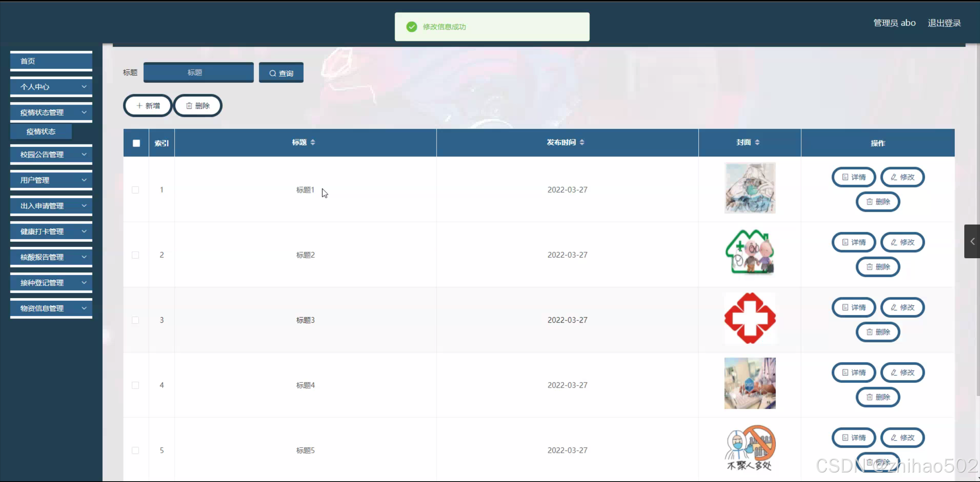The width and height of the screenshot is (980, 482).
Task: Click 修改 edit button for row 2
Action: (x=902, y=242)
